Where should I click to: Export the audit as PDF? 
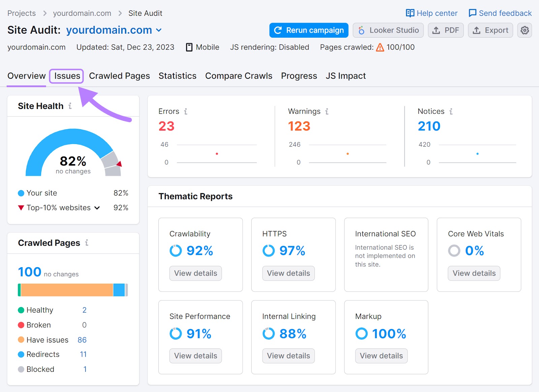click(x=445, y=30)
